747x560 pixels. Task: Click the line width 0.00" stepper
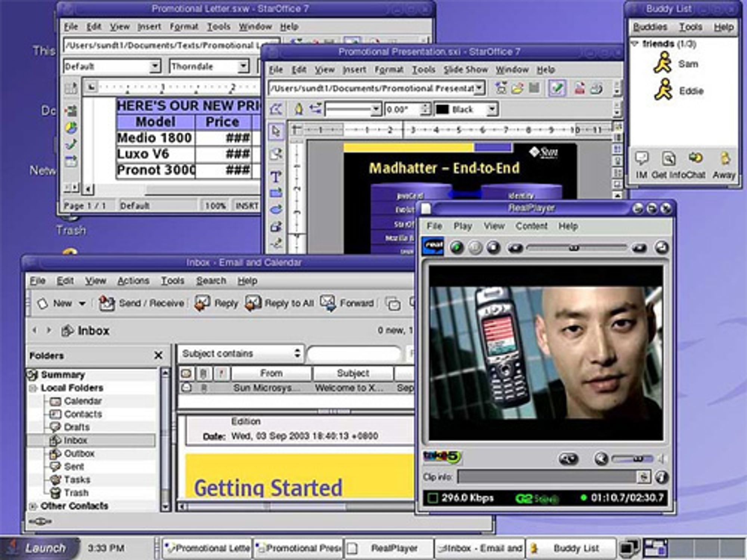425,109
